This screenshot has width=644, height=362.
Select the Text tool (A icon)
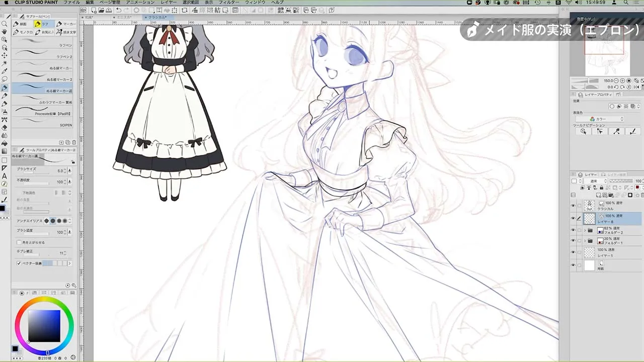(x=5, y=176)
